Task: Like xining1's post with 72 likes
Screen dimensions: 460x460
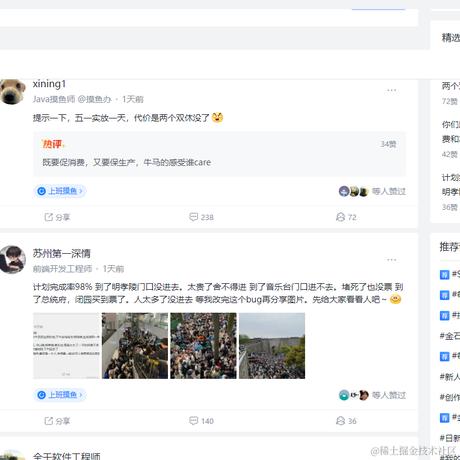Action: [346, 217]
